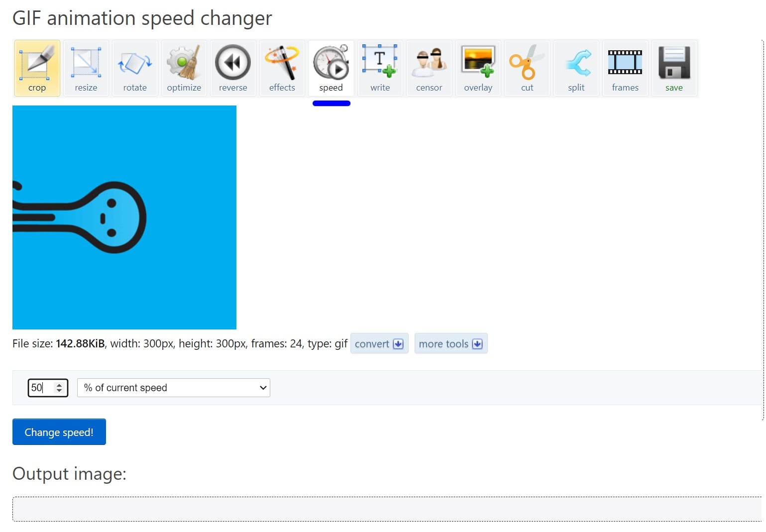This screenshot has width=766, height=532.
Task: Open the frames tool
Action: pos(625,68)
